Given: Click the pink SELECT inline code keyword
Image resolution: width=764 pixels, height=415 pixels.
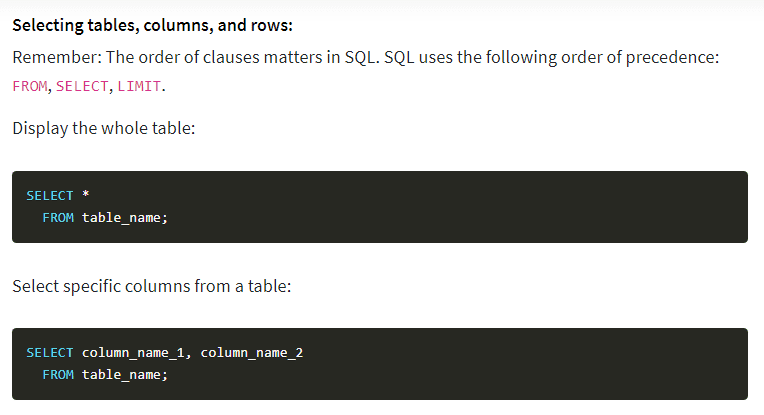Looking at the screenshot, I should [x=82, y=86].
